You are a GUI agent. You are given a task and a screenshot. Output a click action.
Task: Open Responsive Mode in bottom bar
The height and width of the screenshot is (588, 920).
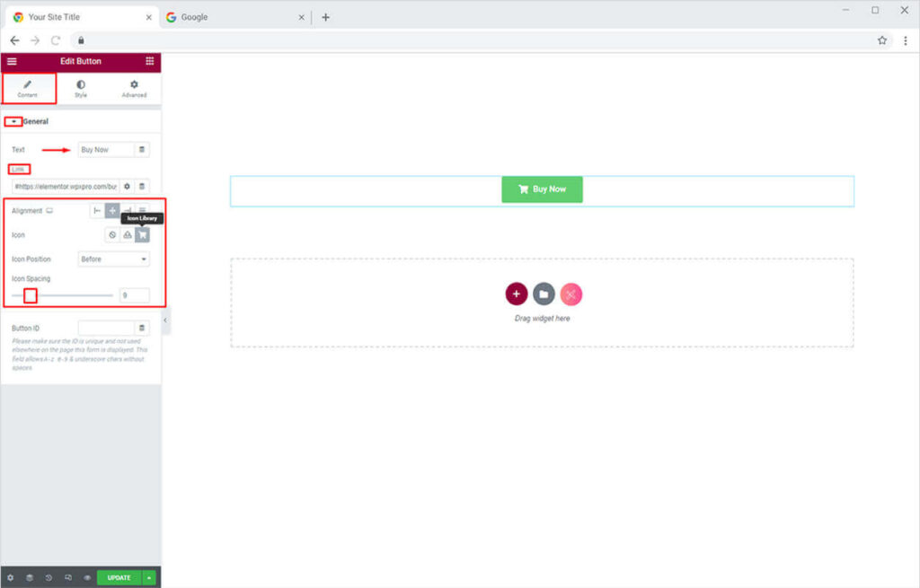[68, 578]
